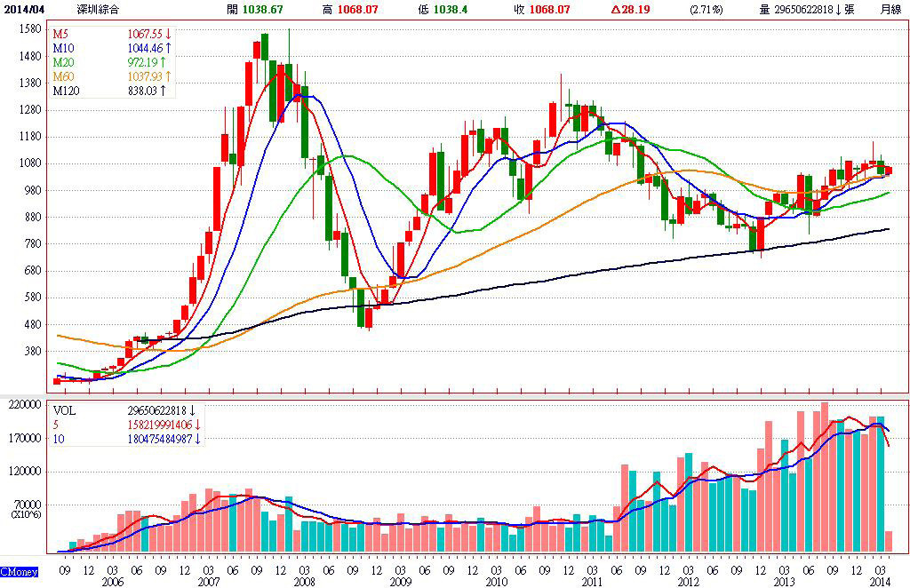The width and height of the screenshot is (910, 588).
Task: Click the 480 price axis label
Action: click(33, 324)
